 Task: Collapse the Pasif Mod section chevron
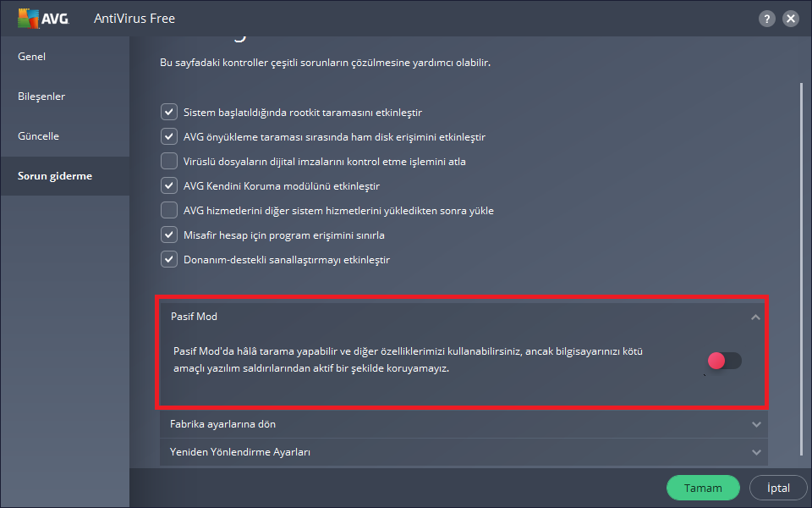[x=755, y=317]
